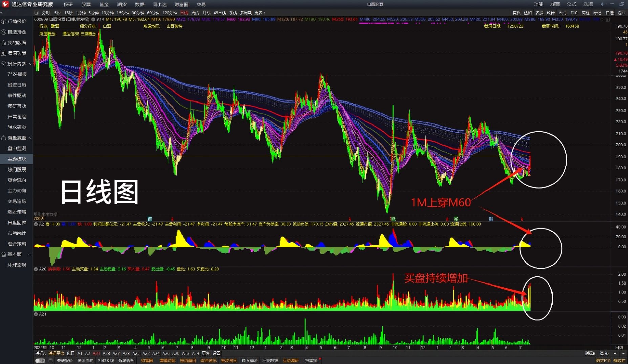The height and width of the screenshot is (364, 628).
Task: Open the A14 indicator dropdown arrow
Action: coord(93,19)
